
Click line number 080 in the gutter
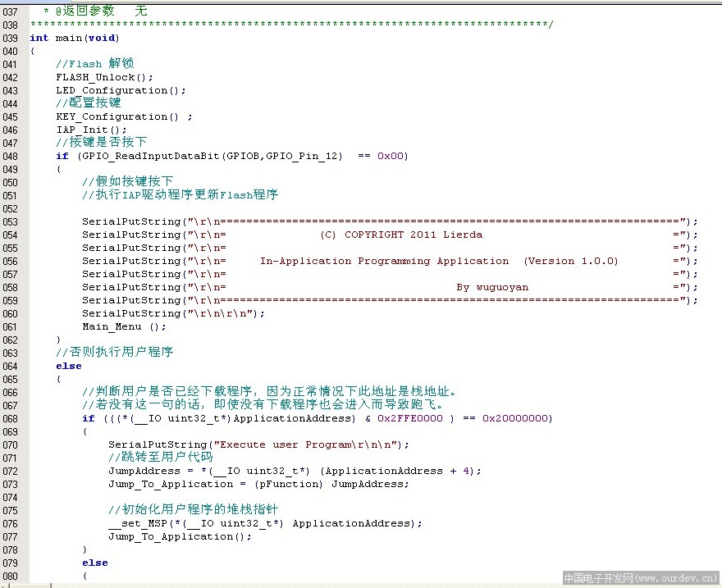click(10, 576)
